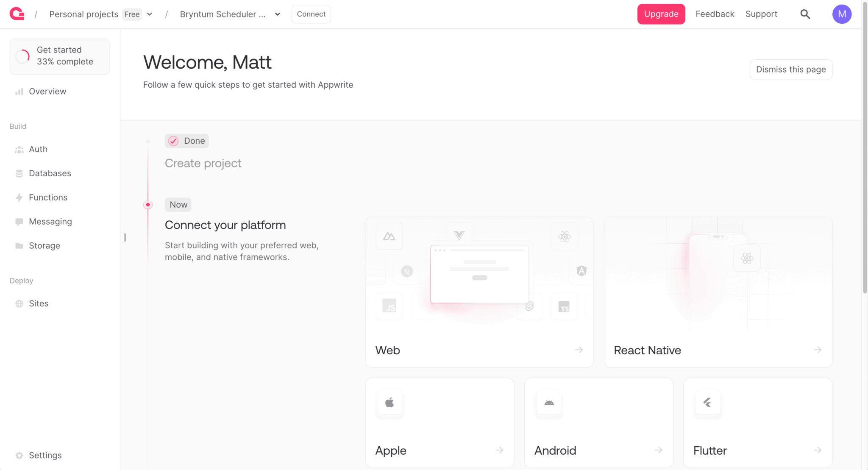Click the Apple platform icon
The height and width of the screenshot is (470, 868).
(389, 403)
